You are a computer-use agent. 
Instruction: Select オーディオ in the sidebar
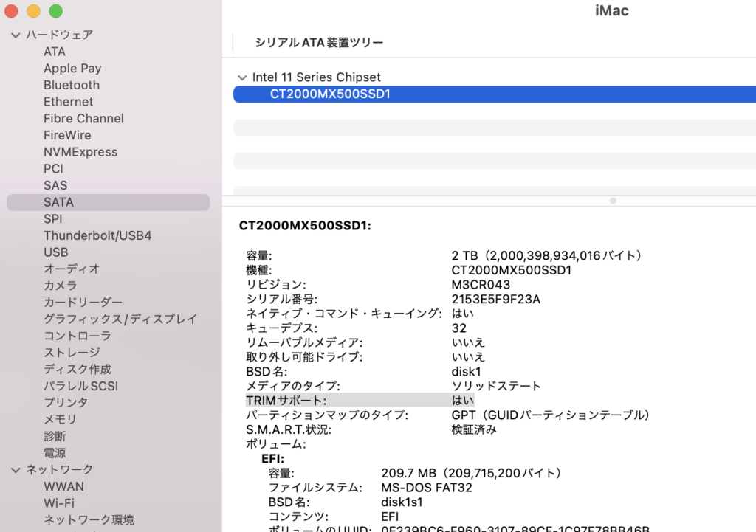point(72,269)
